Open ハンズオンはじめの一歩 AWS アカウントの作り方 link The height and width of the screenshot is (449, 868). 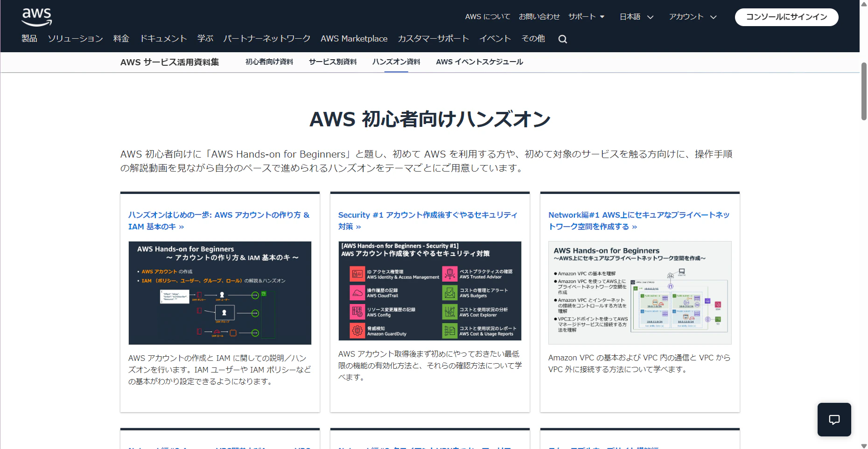[x=219, y=221]
